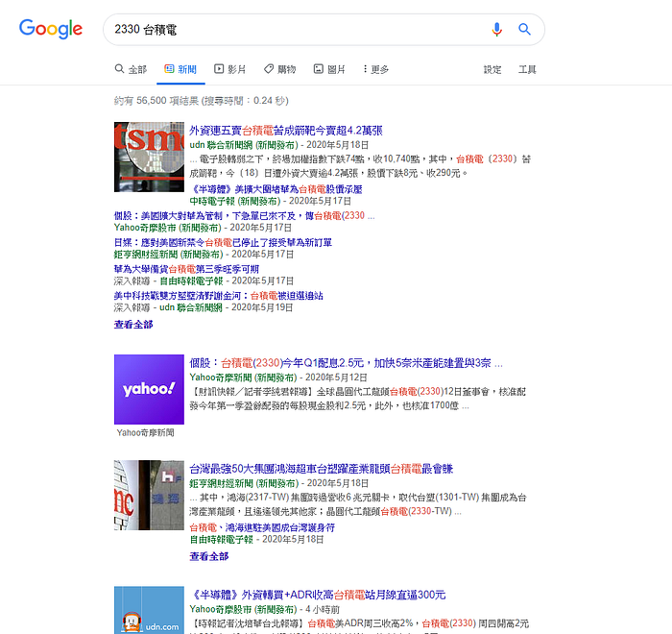This screenshot has height=634, width=672.
Task: Click the results count text 約有 56,500 項結果
Action: (202, 101)
